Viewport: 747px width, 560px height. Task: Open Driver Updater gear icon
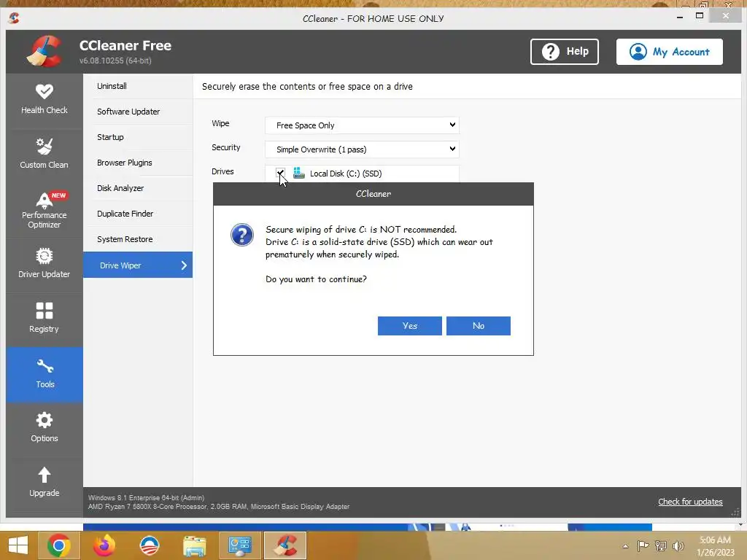coord(44,256)
